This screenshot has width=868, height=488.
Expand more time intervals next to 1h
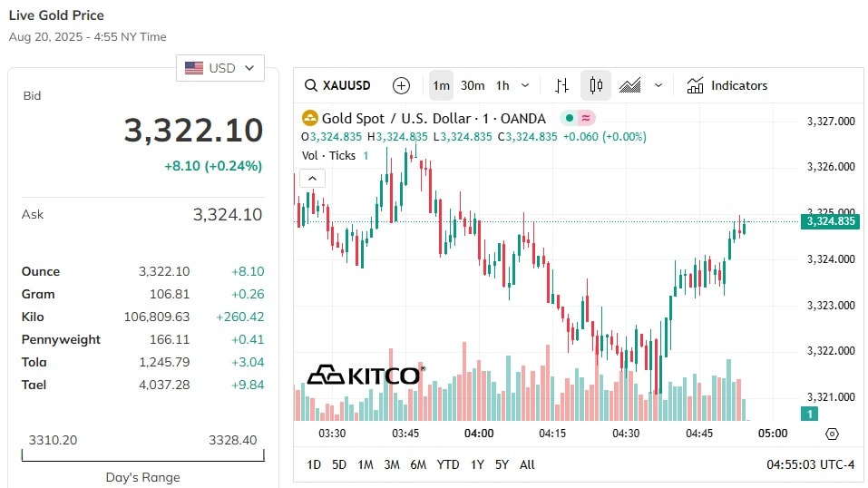tap(525, 85)
